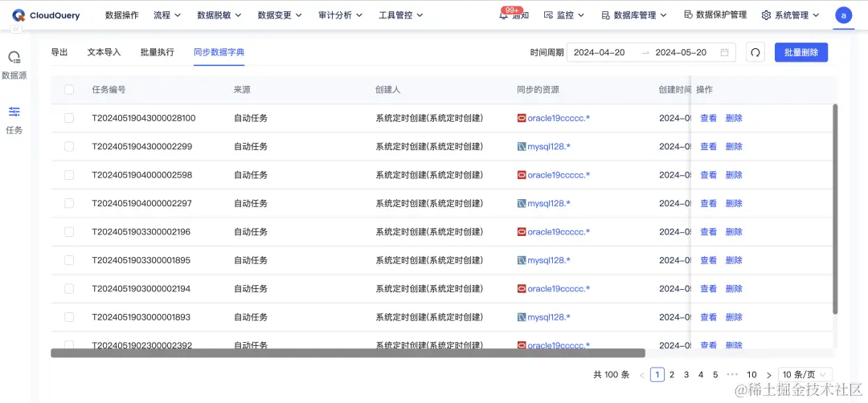The image size is (868, 403).
Task: Expand the 数据变更 dropdown menu
Action: click(280, 15)
